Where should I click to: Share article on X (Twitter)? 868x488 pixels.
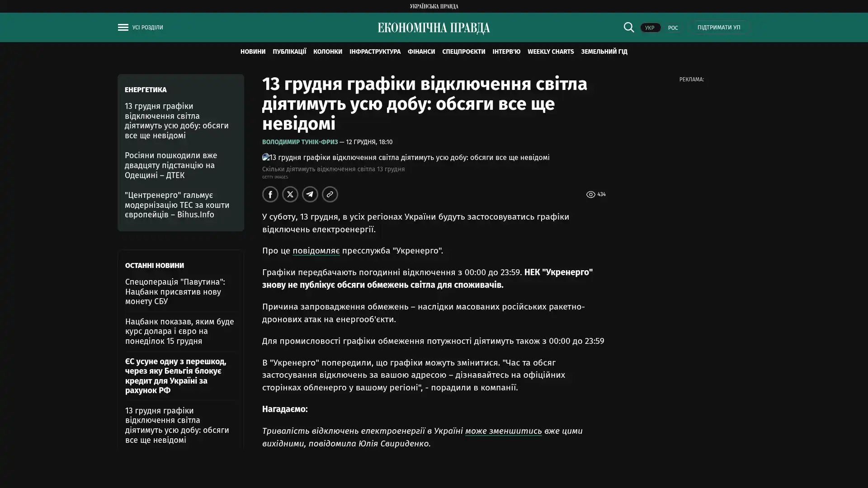(290, 194)
